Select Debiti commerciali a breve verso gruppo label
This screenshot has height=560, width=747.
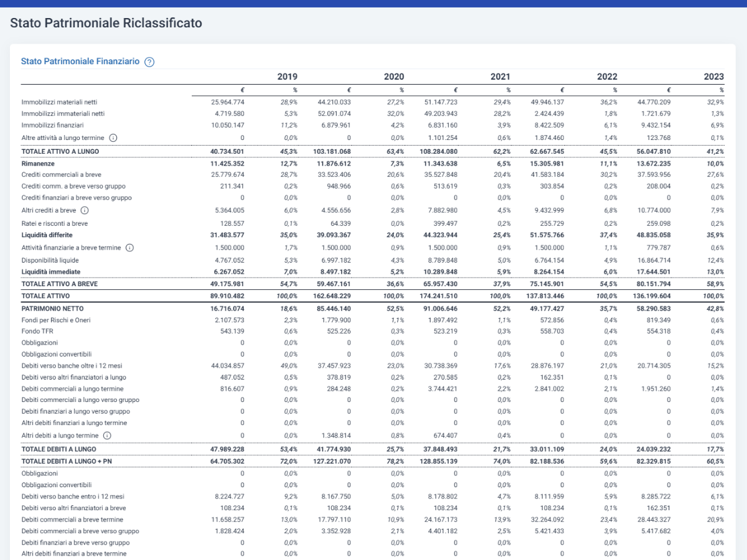tap(80, 531)
